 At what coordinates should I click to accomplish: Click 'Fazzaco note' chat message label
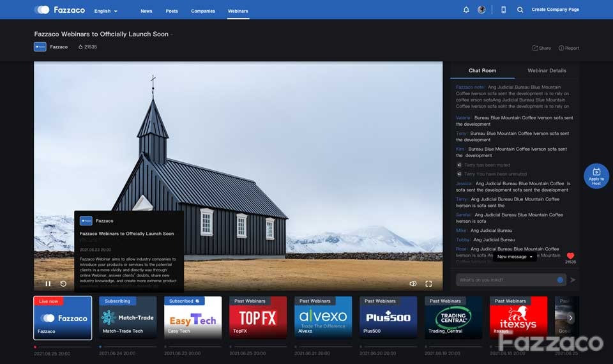tap(471, 87)
